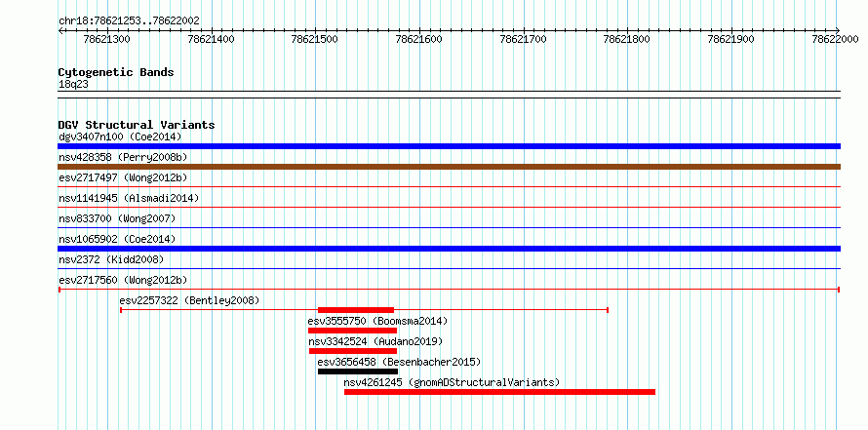The height and width of the screenshot is (430, 868).
Task: Click the dgv3407n100 (Coe2014) variant label
Action: (120, 137)
